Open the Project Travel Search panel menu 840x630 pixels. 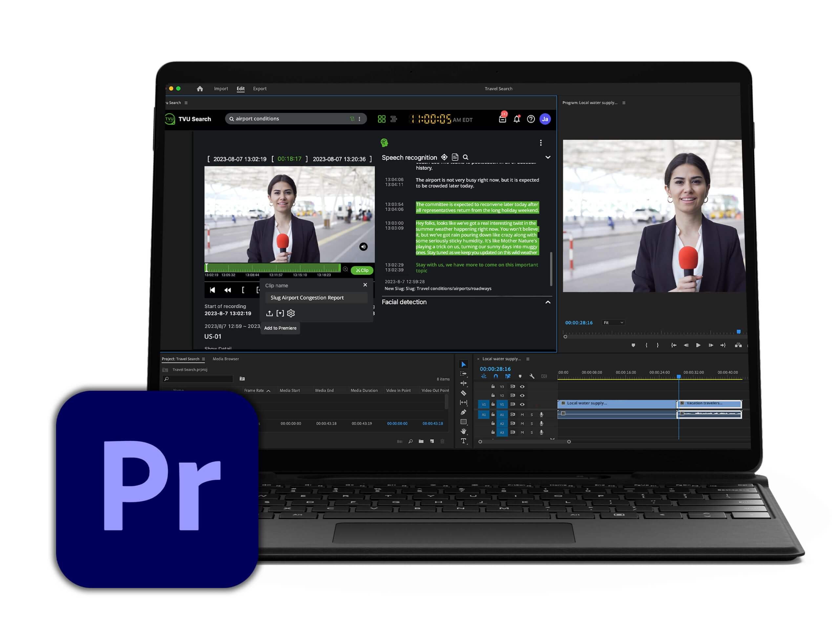203,359
